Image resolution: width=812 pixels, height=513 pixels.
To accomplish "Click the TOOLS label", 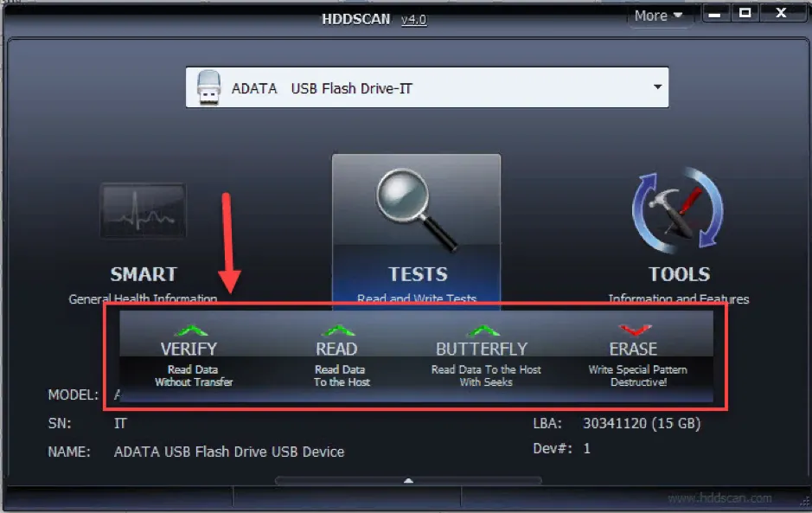I will [x=680, y=274].
